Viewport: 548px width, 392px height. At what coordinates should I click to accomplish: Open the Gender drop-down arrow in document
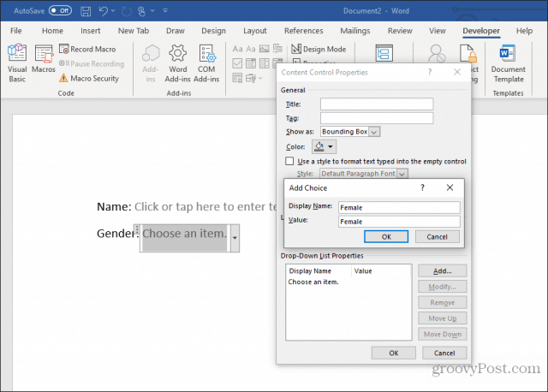coord(235,238)
